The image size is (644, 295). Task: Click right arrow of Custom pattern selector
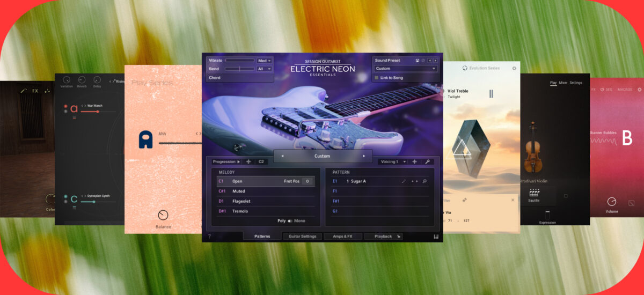(x=364, y=156)
